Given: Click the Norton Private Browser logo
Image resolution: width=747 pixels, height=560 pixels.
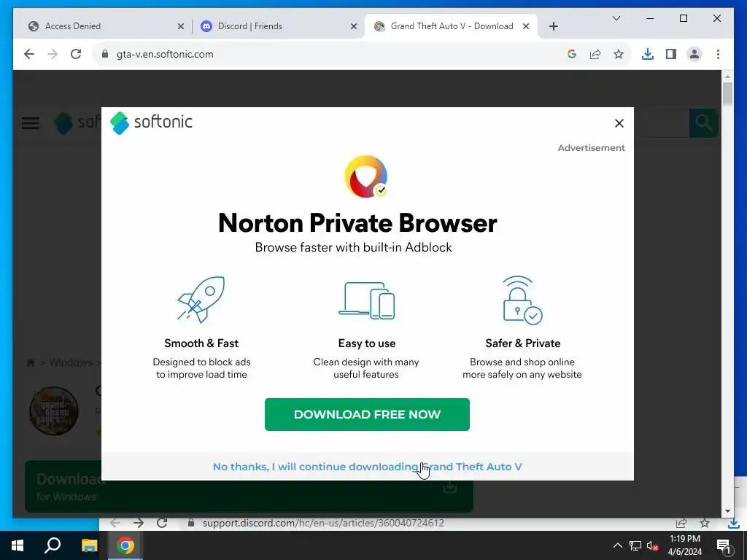Looking at the screenshot, I should [x=366, y=176].
